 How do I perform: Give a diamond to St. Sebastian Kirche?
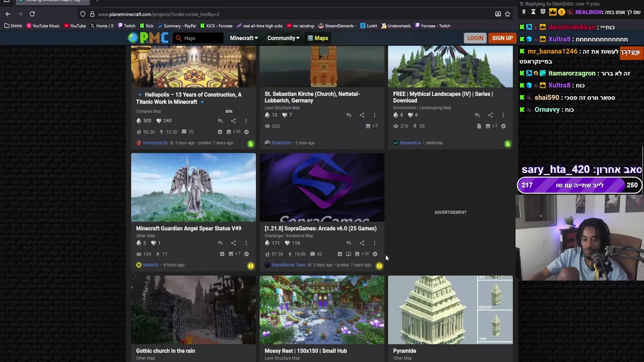point(267,115)
